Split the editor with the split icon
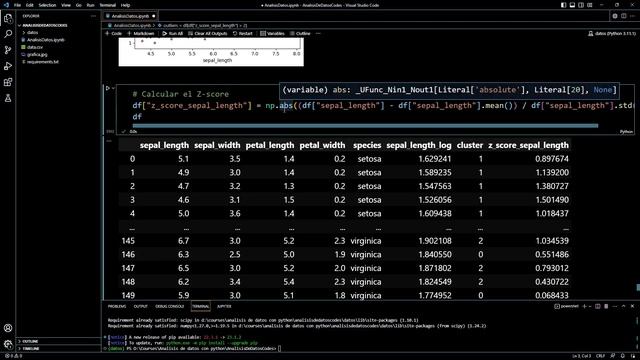 [x=624, y=16]
